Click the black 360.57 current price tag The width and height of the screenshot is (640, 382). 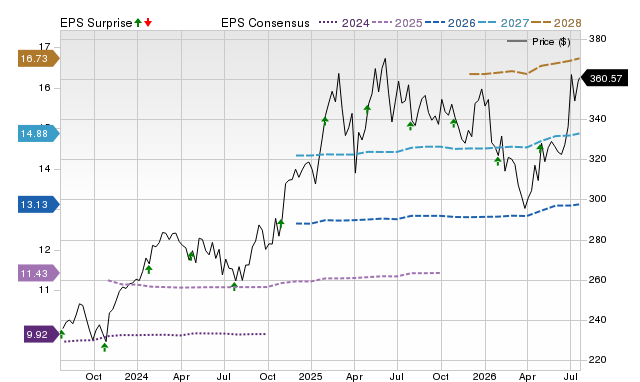tap(604, 78)
